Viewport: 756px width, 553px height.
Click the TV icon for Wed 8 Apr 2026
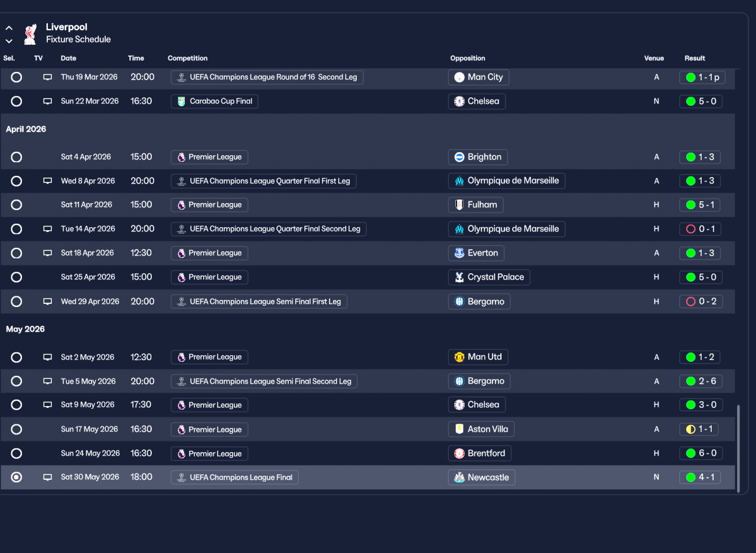click(48, 181)
